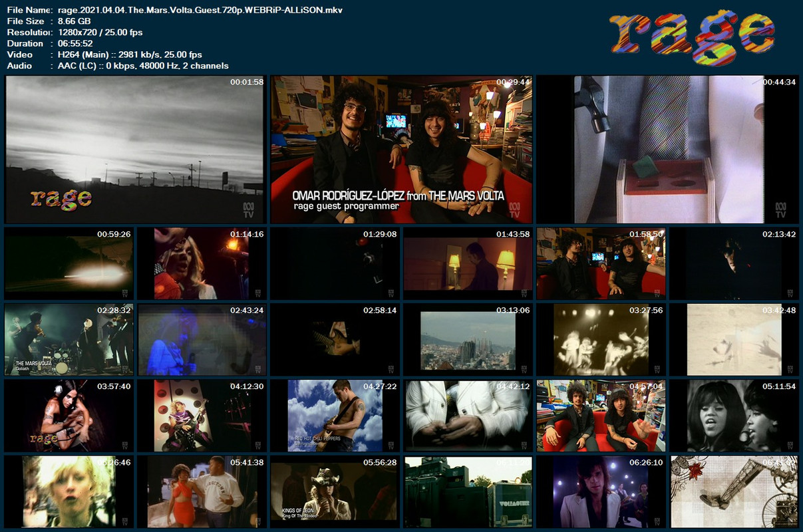Screen dimensions: 803x532
Task: Open the 04:12:30 thumbnail
Action: click(202, 416)
